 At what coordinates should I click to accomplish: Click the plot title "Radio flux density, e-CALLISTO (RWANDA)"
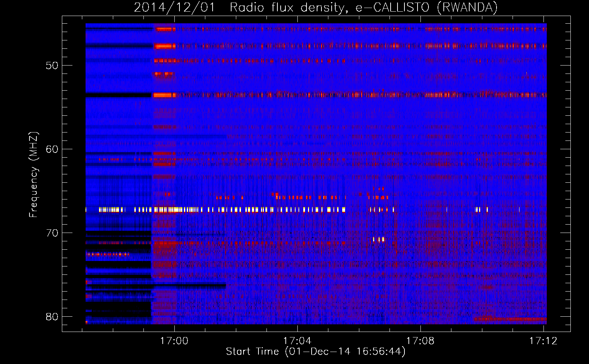pos(364,7)
